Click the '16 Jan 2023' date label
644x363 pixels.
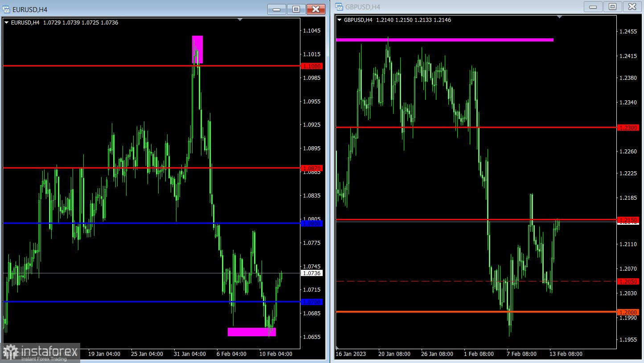pyautogui.click(x=351, y=354)
